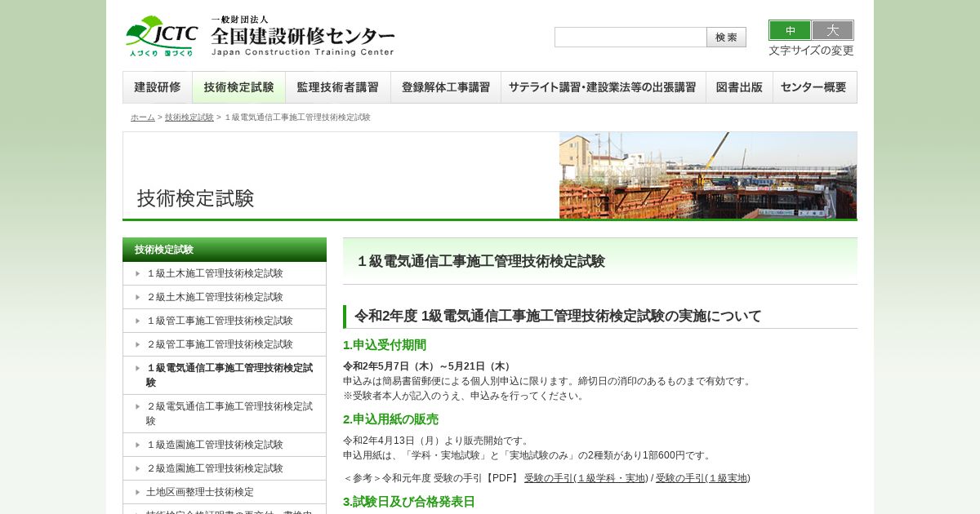Click the 技術検定試験 sidebar header
The image size is (980, 514).
pos(225,250)
